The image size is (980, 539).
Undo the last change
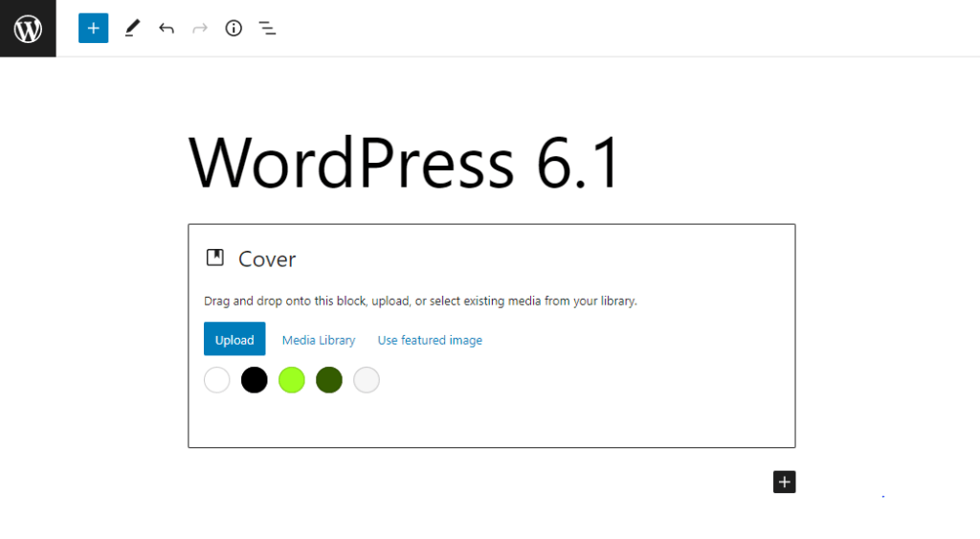point(167,28)
